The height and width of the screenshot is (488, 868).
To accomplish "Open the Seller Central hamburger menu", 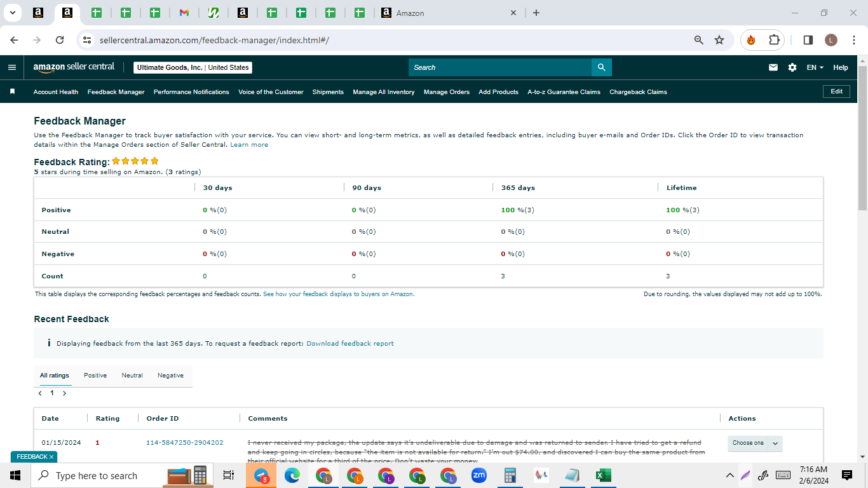I will coord(12,67).
